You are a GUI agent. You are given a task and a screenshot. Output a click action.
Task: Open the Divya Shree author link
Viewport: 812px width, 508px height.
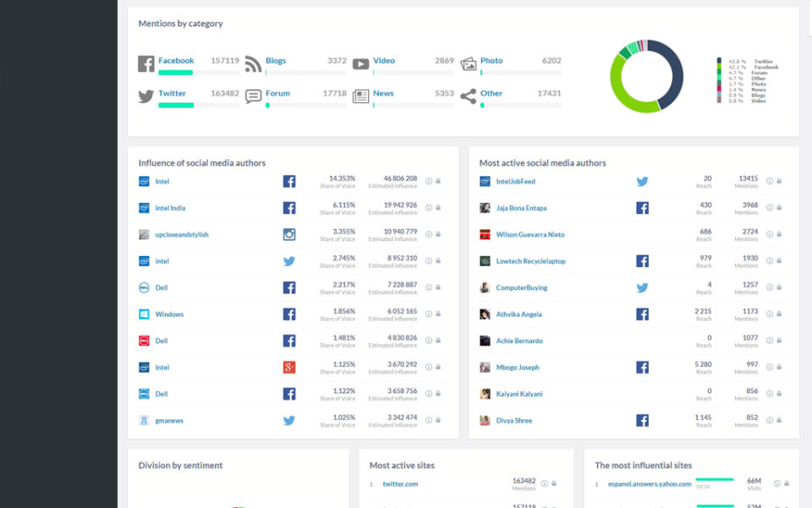point(513,421)
